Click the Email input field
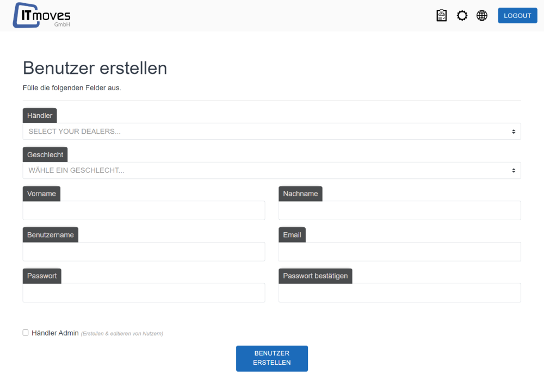Screen dimensions: 544x392 [x=399, y=252]
